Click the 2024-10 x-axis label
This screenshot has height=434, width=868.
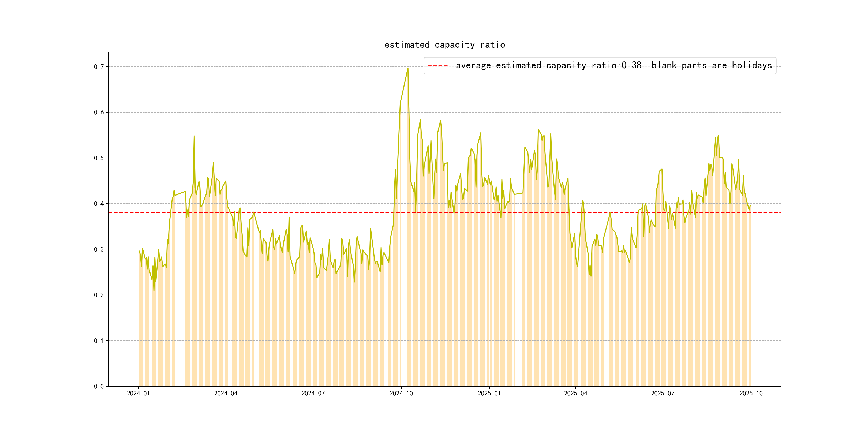click(401, 393)
